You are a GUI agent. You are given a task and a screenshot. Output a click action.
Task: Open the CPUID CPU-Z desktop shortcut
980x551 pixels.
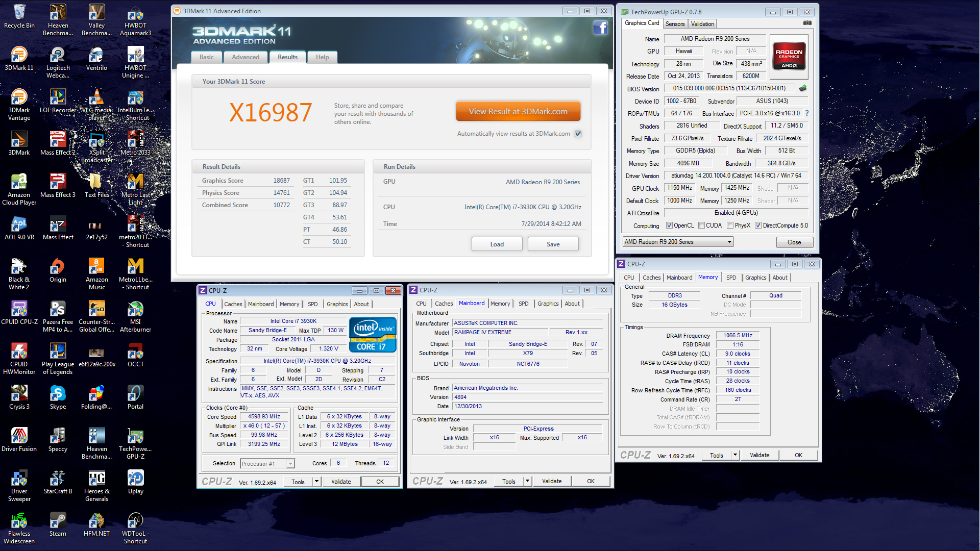[19, 313]
